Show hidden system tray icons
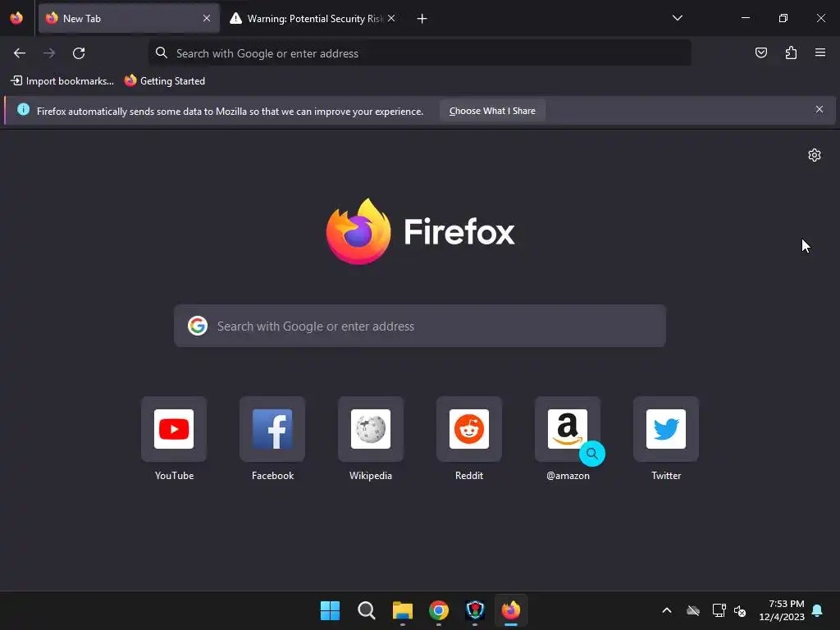The height and width of the screenshot is (630, 840). (x=667, y=610)
